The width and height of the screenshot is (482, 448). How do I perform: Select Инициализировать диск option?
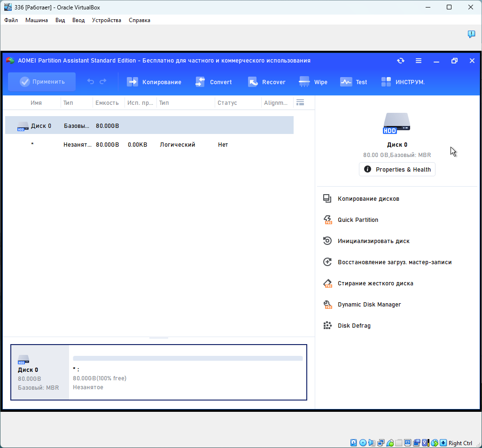[373, 241]
